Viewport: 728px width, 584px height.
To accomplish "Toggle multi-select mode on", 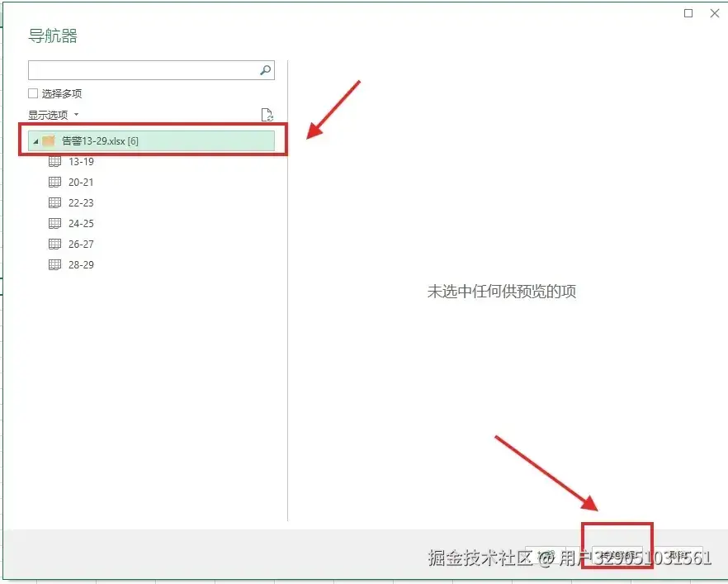I will click(x=32, y=93).
